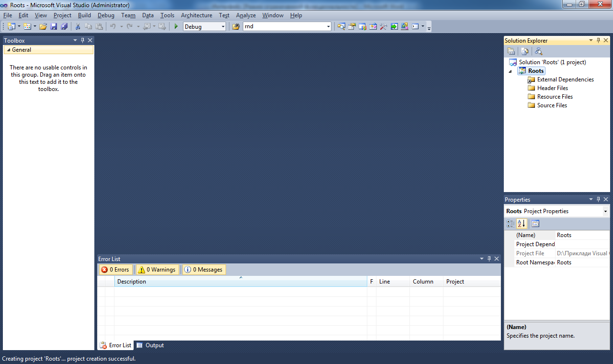Toggle the 0 Warnings filter
Image resolution: width=613 pixels, height=364 pixels.
pos(157,270)
